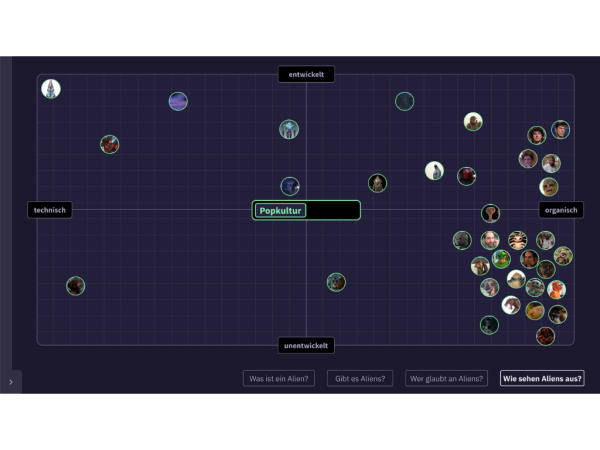This screenshot has height=450, width=600.
Task: Open the teal furry creature thumbnail below center
Action: (336, 282)
